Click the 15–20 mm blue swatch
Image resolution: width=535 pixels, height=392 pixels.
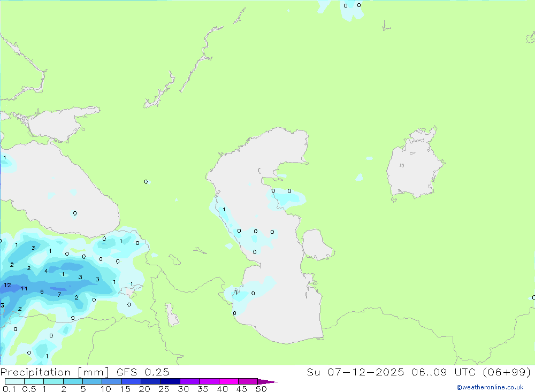(131, 381)
